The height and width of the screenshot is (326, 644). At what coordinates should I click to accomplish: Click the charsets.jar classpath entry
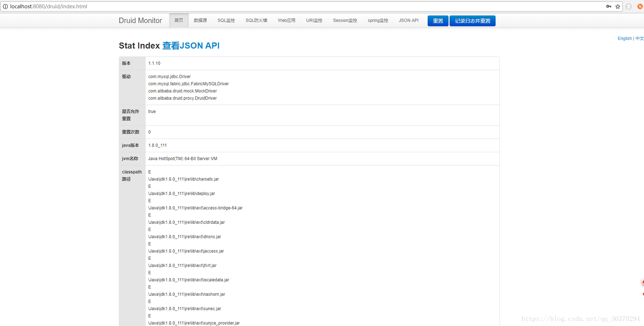click(x=183, y=179)
